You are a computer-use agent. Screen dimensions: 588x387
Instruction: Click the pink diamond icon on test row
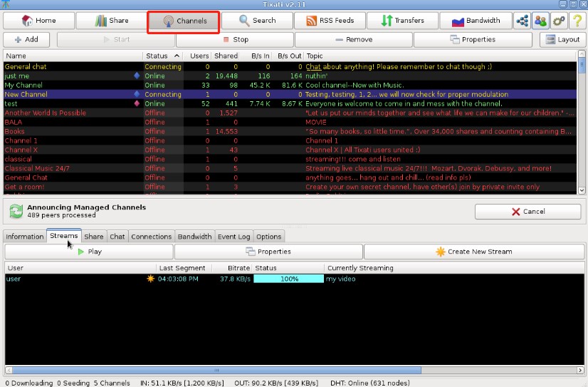(137, 103)
